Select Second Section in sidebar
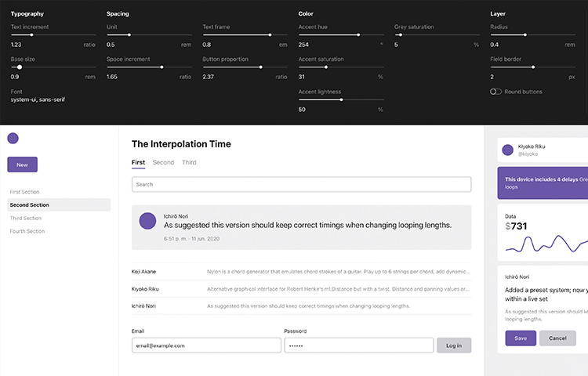The width and height of the screenshot is (588, 376). pos(59,205)
